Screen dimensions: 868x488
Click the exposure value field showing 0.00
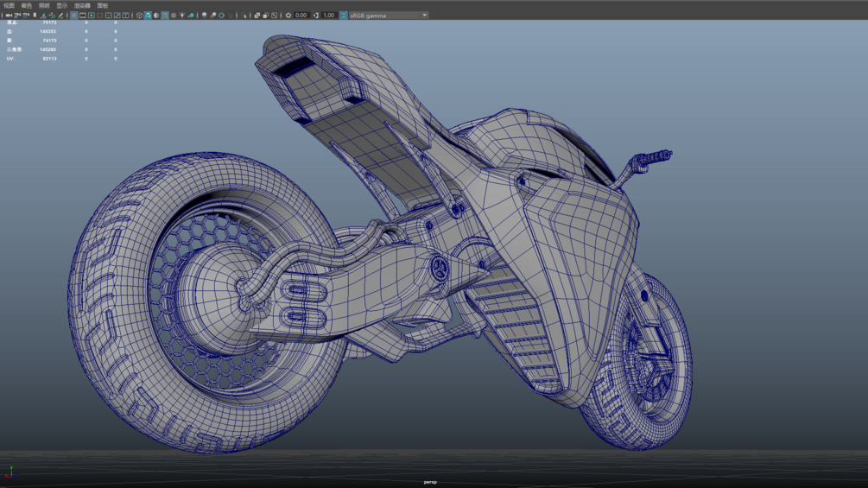301,16
